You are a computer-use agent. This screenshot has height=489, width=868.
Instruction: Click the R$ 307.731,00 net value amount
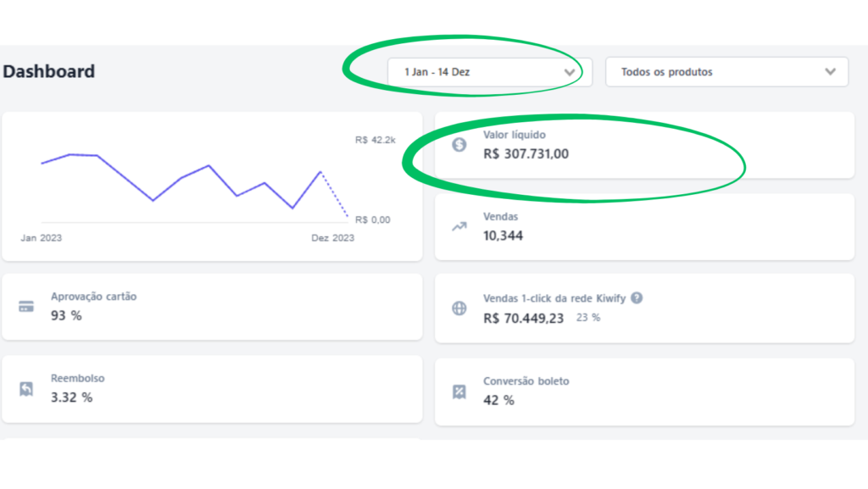pos(526,154)
